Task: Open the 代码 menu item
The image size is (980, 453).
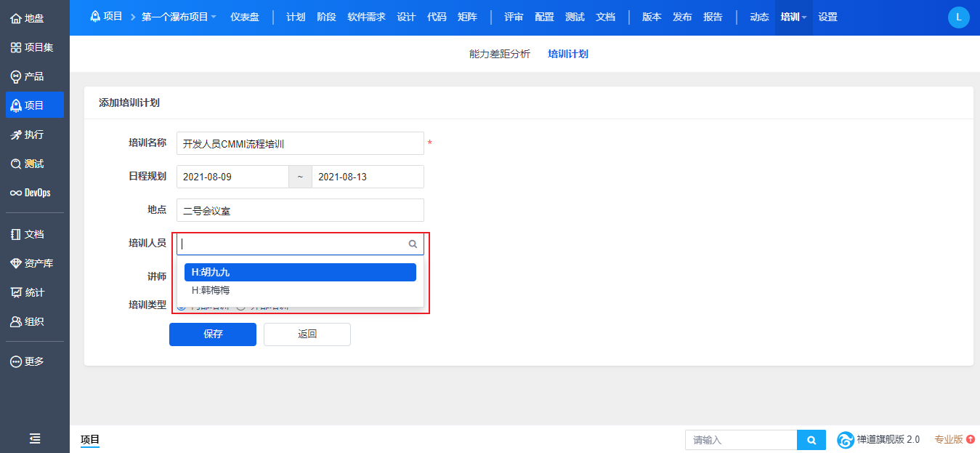Action: point(437,17)
